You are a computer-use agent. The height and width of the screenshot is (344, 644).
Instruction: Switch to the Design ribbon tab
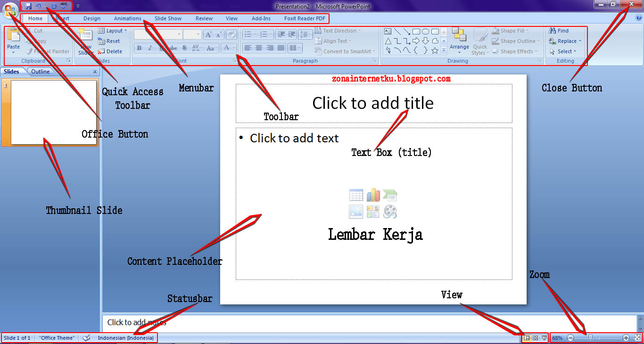pyautogui.click(x=91, y=18)
